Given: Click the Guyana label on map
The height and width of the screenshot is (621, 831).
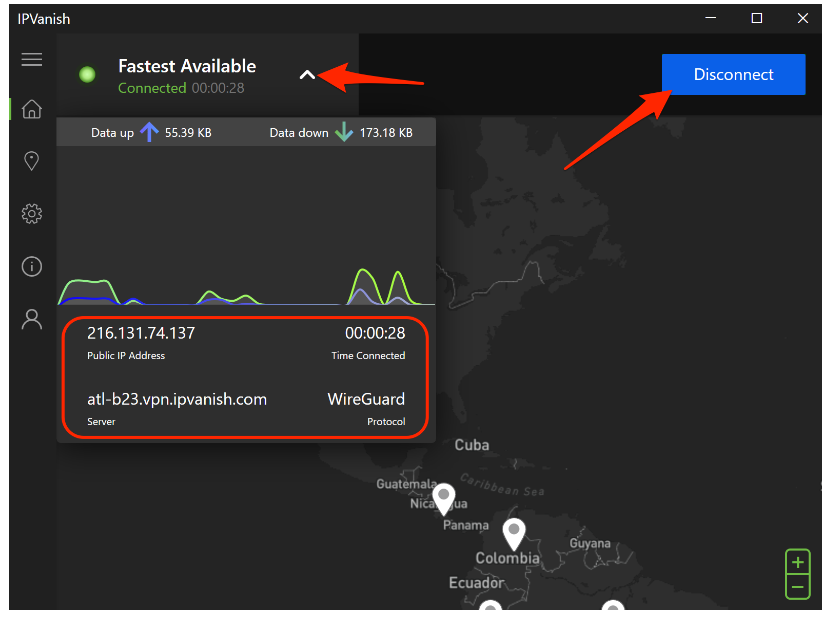Looking at the screenshot, I should click(x=590, y=544).
